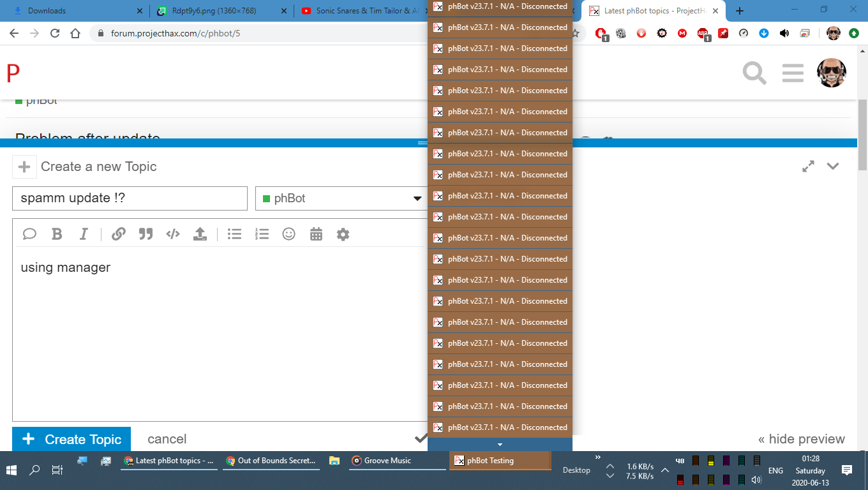The image size is (868, 490).
Task: Insert blockquote in the composer
Action: point(146,234)
